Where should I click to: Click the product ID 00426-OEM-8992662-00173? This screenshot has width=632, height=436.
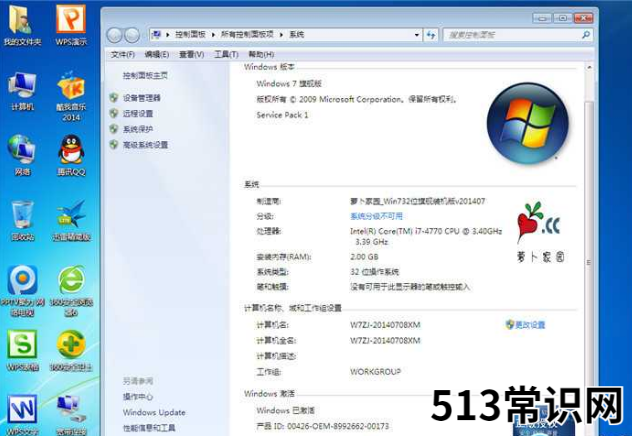[338, 426]
